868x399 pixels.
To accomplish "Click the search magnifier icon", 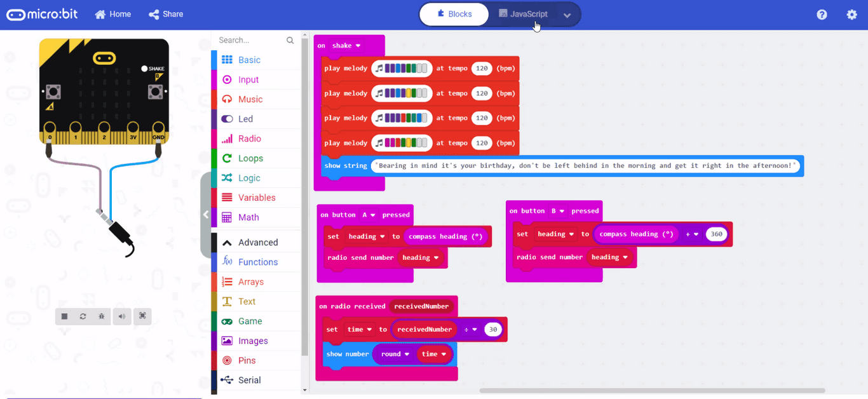I will click(x=290, y=40).
